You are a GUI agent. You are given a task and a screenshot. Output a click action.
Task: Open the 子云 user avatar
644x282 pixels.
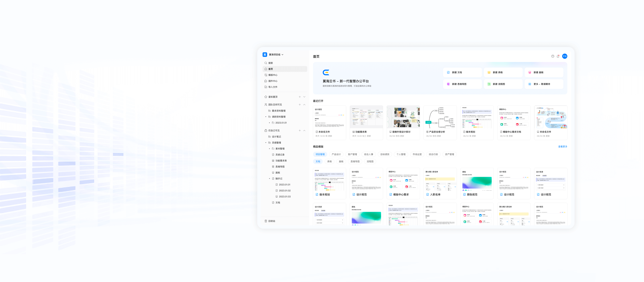pos(565,56)
